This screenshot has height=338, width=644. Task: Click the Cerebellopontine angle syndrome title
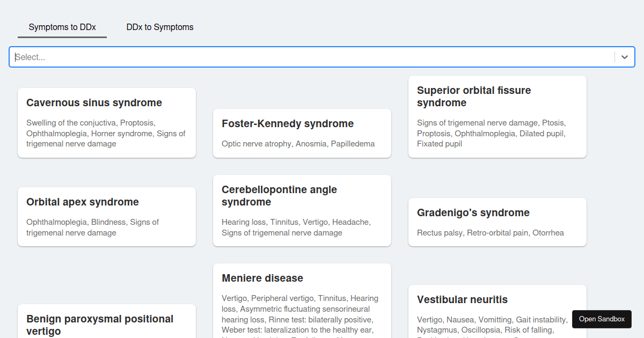coord(279,196)
